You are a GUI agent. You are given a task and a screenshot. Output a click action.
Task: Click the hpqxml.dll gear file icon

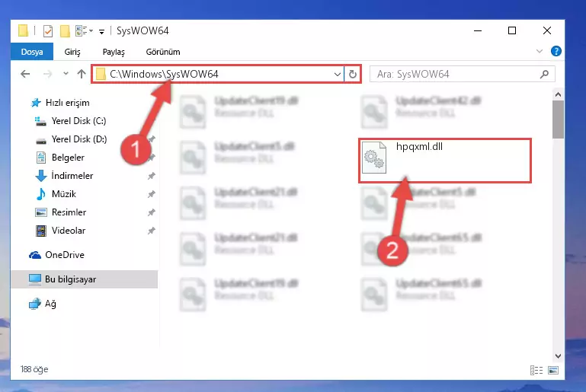pos(374,158)
